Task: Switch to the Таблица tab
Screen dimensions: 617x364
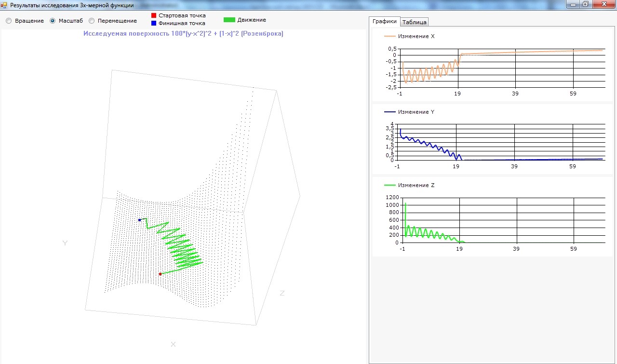Action: (414, 22)
